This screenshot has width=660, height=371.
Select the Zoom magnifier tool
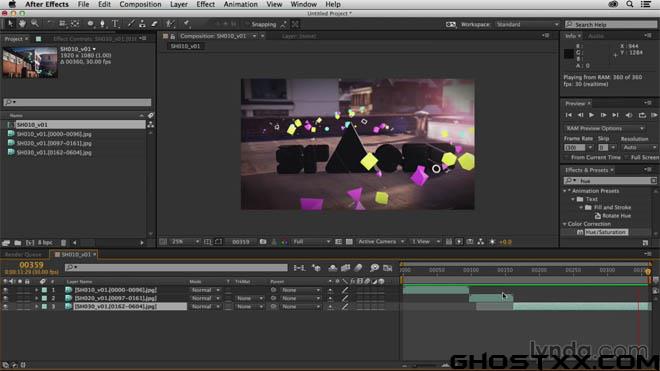pyautogui.click(x=35, y=24)
